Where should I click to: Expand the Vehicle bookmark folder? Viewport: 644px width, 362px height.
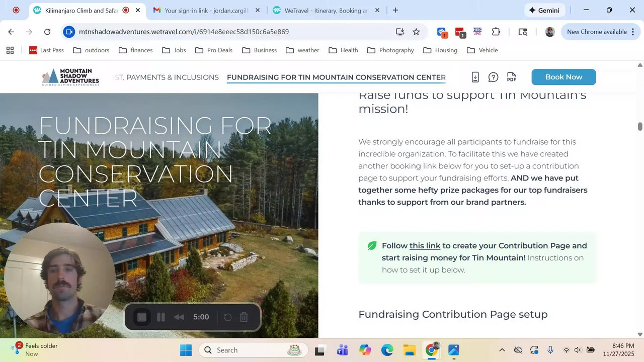pos(482,50)
